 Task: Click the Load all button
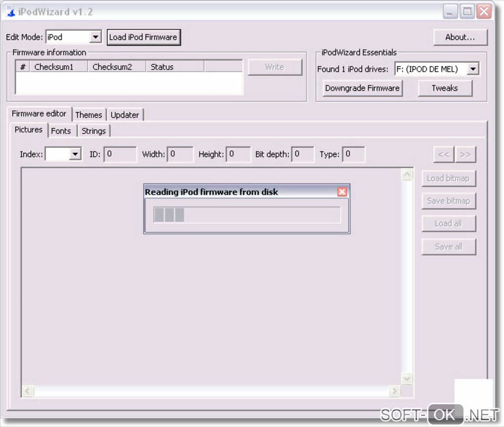coord(449,223)
